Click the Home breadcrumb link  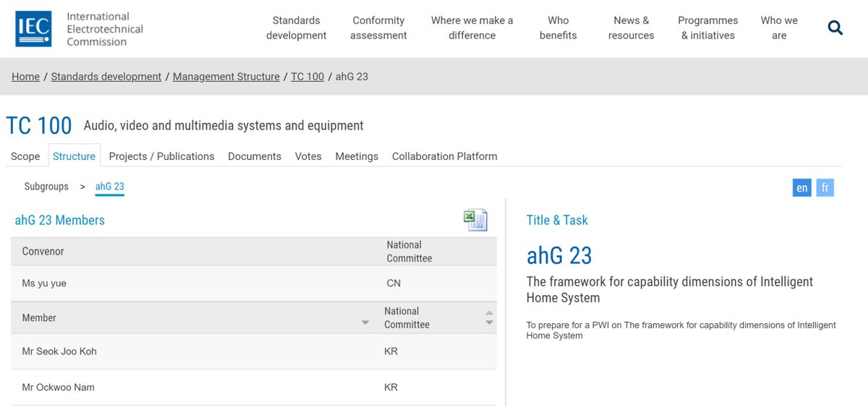(x=25, y=77)
